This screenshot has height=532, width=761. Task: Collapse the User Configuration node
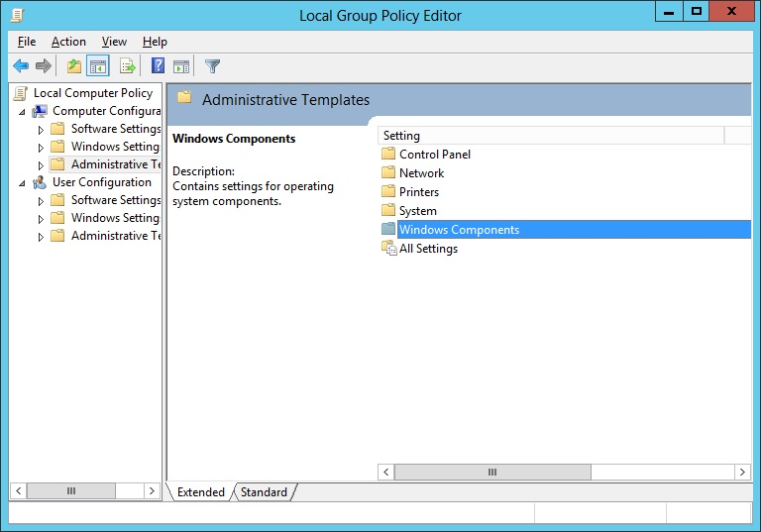click(22, 183)
